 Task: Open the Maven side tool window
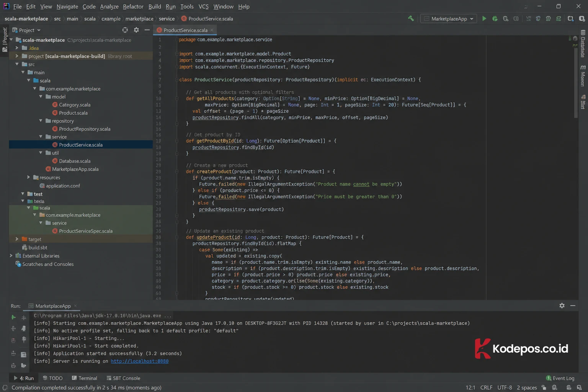pyautogui.click(x=583, y=75)
